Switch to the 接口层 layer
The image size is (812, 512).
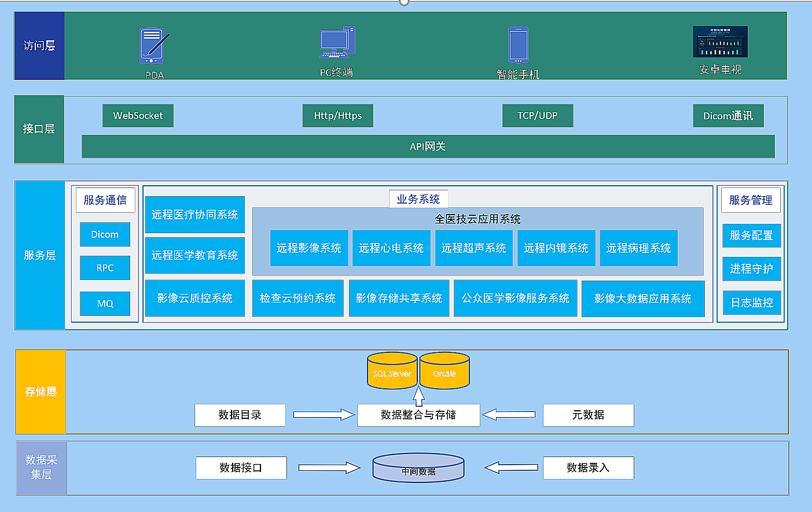[x=38, y=129]
